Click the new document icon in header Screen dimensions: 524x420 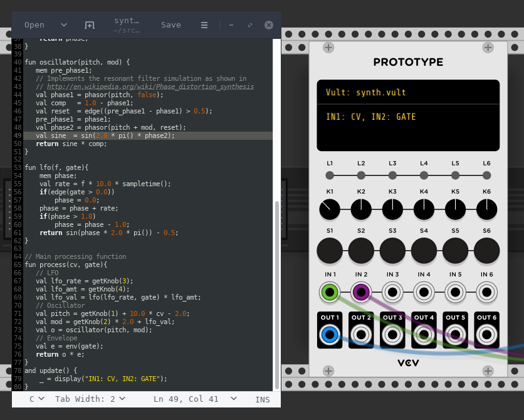90,25
